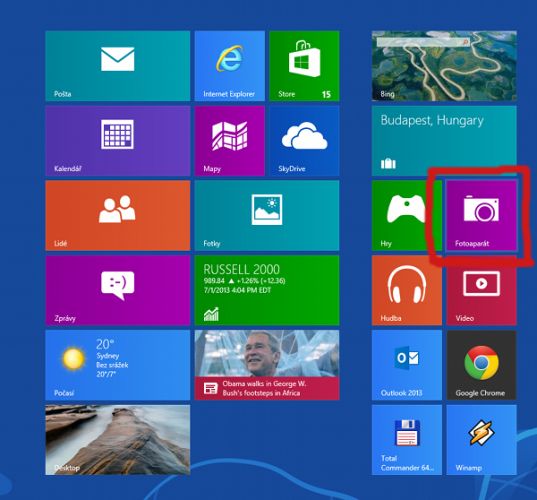Open the Video tile
The width and height of the screenshot is (537, 500).
click(482, 290)
